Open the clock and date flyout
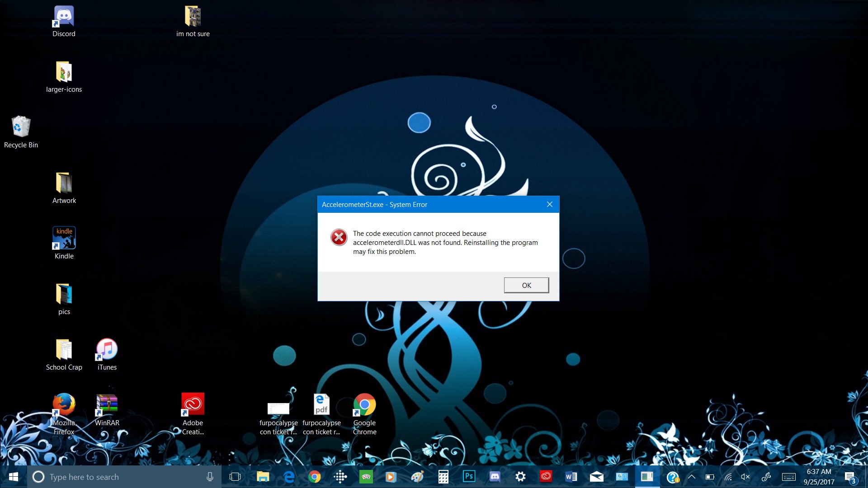 (819, 477)
